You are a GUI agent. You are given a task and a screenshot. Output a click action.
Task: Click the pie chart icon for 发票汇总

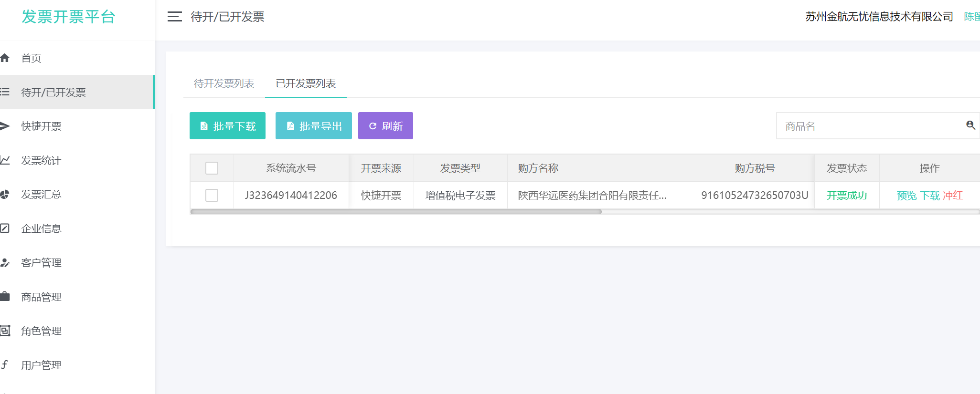(x=5, y=195)
